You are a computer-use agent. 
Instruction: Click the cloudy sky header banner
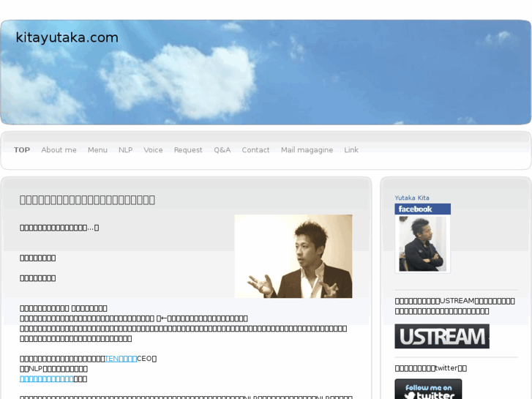click(x=266, y=72)
